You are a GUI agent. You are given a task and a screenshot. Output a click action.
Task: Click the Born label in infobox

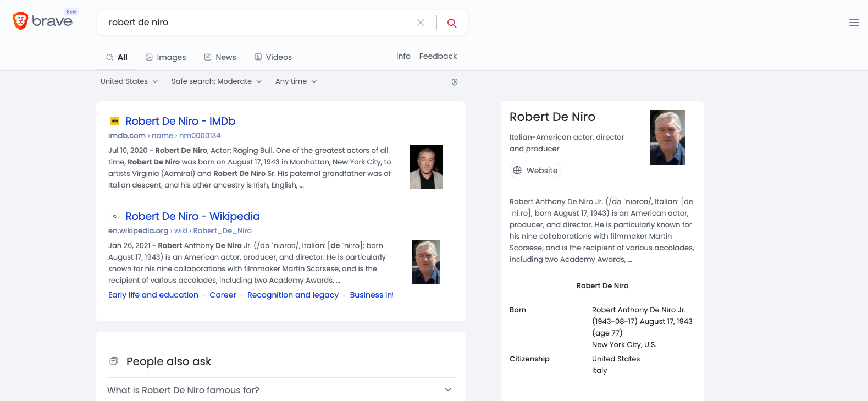[x=518, y=310]
